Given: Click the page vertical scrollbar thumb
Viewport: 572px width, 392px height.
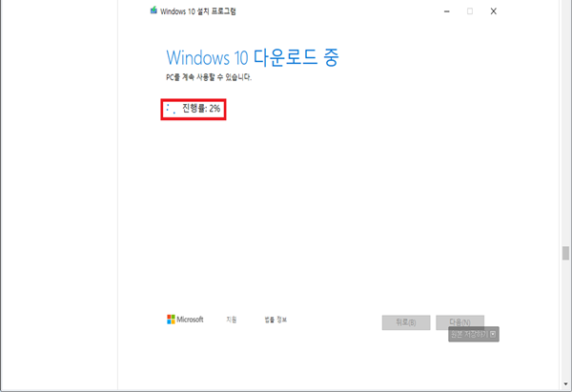Looking at the screenshot, I should 565,254.
